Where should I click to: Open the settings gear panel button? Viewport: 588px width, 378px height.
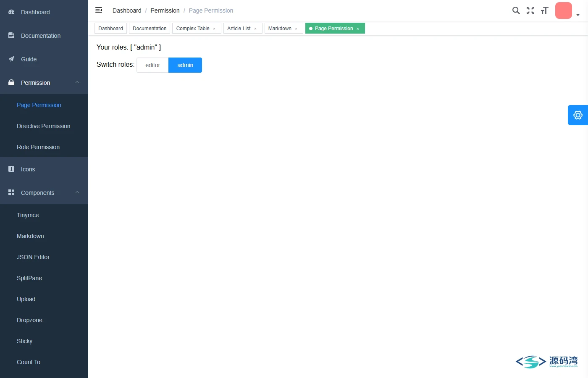(578, 115)
